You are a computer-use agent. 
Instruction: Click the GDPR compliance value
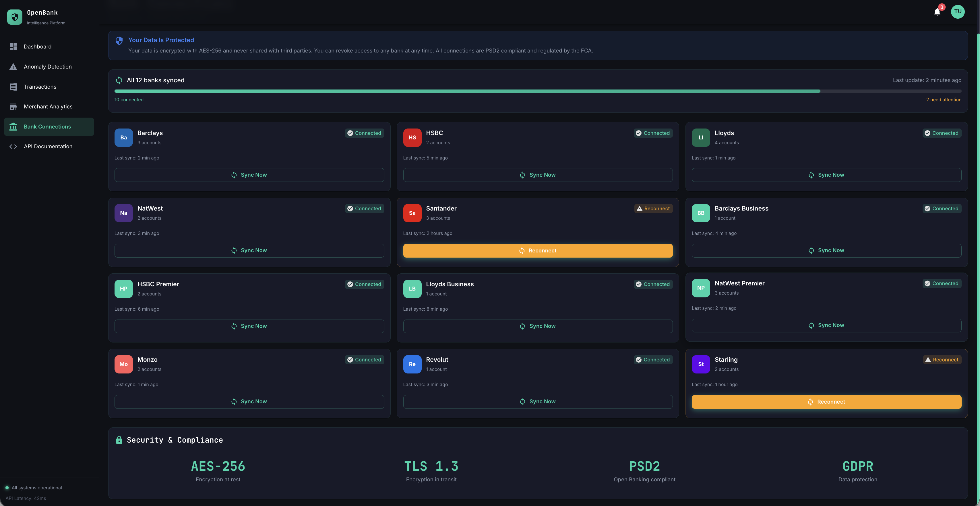click(x=857, y=466)
